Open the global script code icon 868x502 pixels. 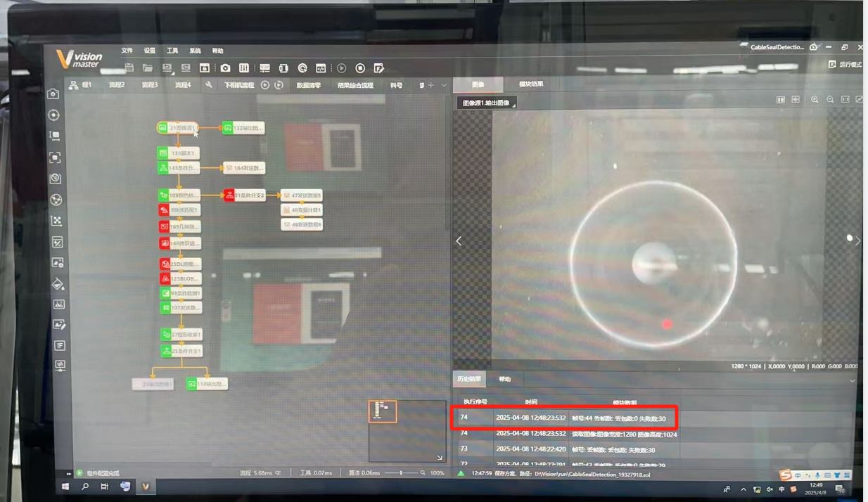coord(321,68)
